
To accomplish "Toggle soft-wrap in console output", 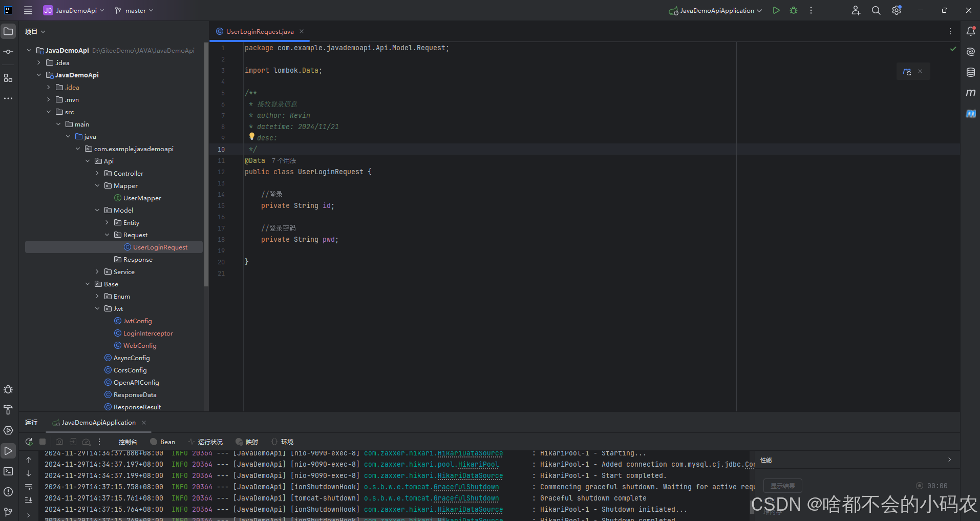I will point(29,487).
